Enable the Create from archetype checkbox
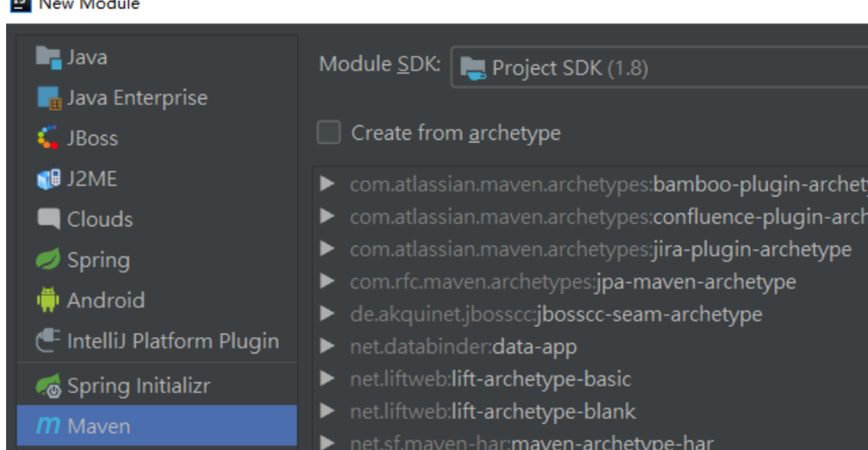This screenshot has width=868, height=450. click(329, 132)
